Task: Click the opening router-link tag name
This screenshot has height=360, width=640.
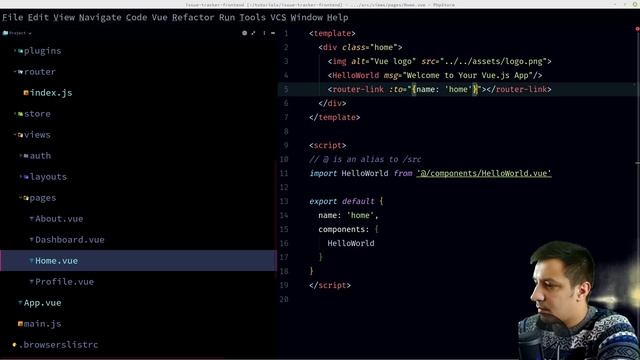Action: (x=358, y=89)
